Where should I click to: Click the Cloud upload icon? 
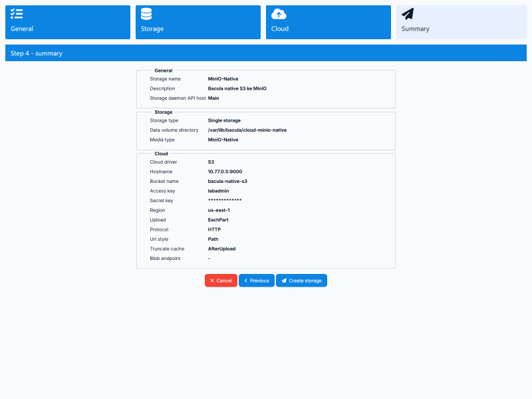279,14
